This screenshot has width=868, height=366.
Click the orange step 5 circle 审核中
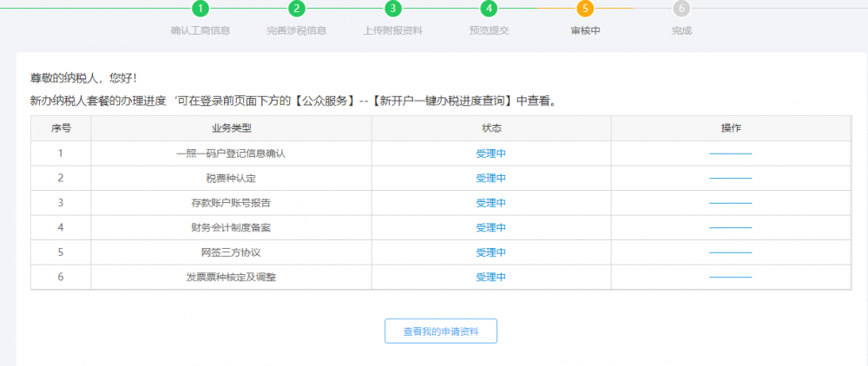tap(585, 9)
